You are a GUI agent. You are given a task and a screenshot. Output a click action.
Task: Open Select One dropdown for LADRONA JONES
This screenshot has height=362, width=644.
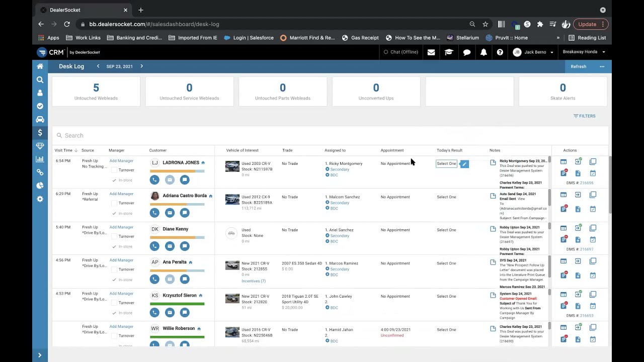point(446,163)
